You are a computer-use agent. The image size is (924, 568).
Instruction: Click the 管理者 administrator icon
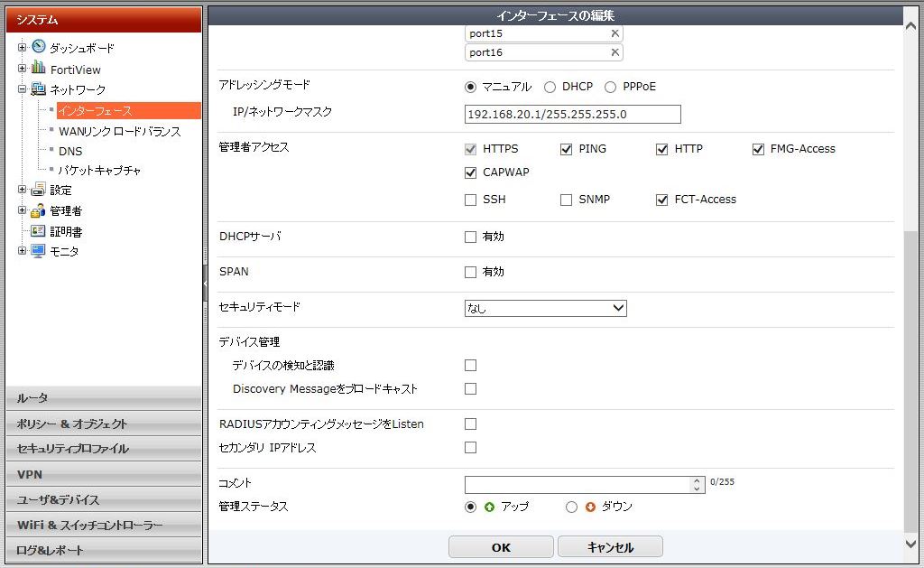39,210
